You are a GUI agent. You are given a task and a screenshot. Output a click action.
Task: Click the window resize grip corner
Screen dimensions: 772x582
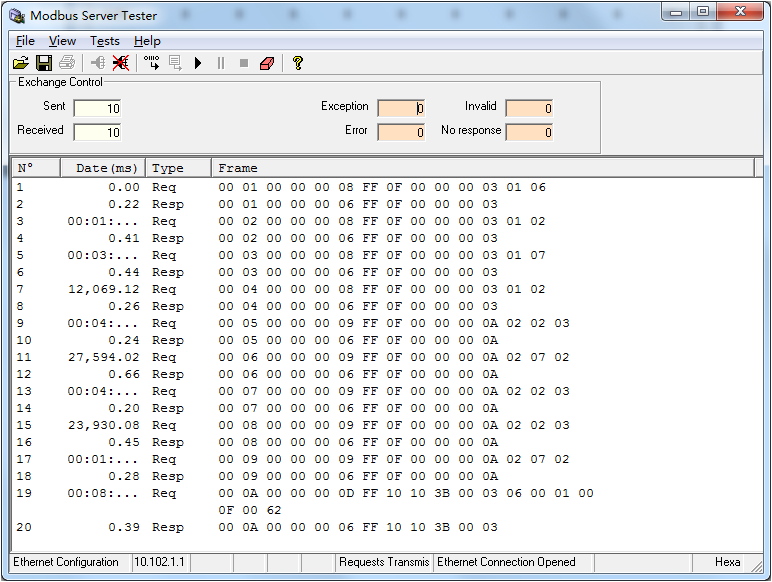756,565
